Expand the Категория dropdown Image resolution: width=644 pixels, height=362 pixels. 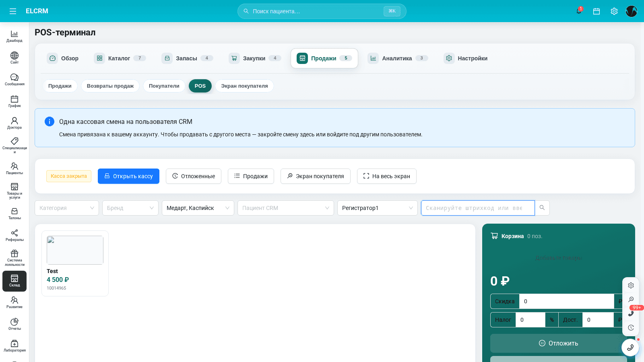[67, 208]
